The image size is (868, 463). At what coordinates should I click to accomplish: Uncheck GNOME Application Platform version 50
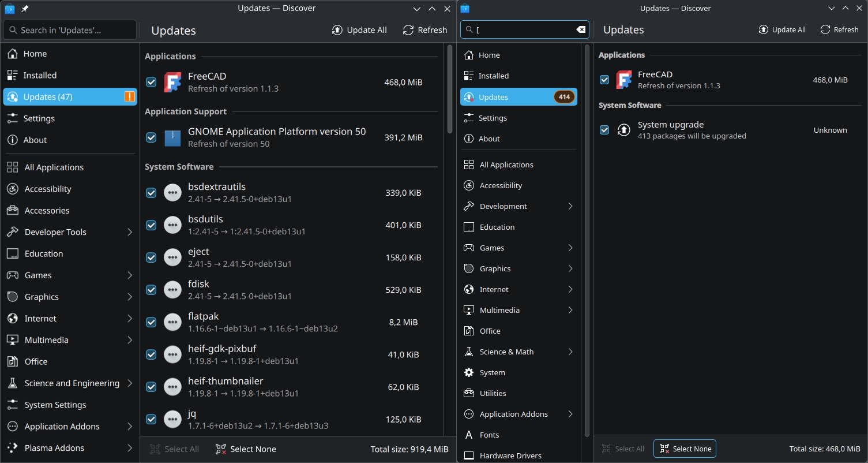pyautogui.click(x=151, y=137)
